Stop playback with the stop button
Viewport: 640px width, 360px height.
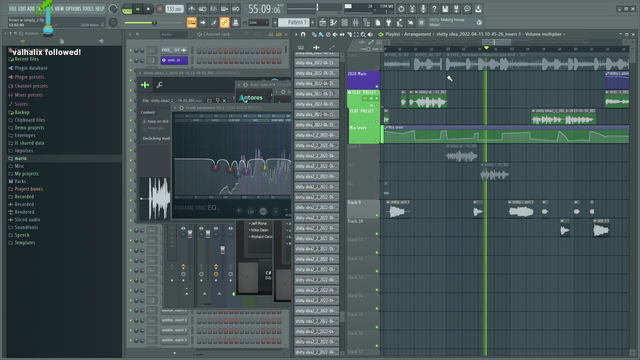(149, 9)
